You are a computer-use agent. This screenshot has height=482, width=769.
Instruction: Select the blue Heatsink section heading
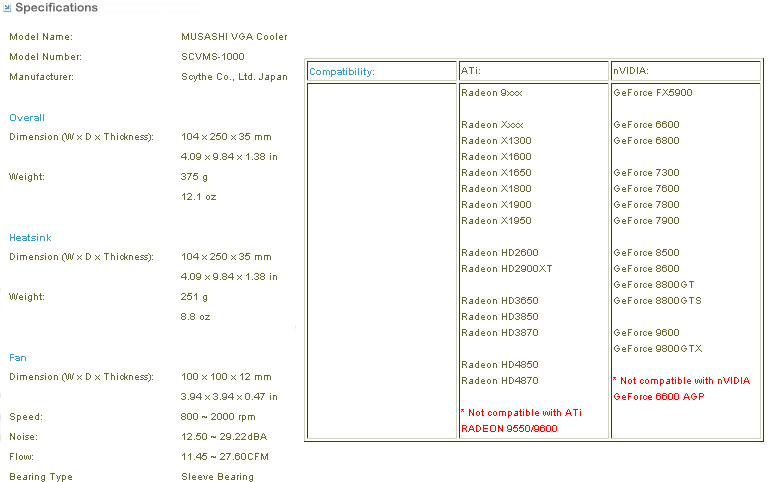[30, 237]
